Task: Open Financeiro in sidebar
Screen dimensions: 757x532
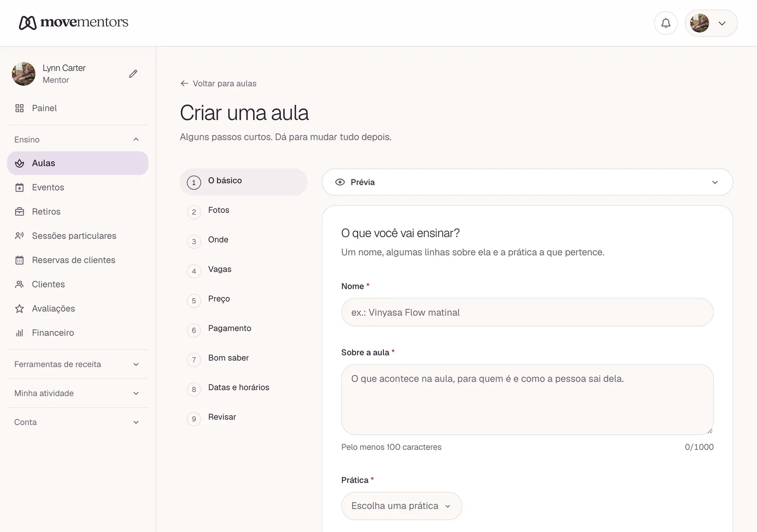Action: point(78,333)
